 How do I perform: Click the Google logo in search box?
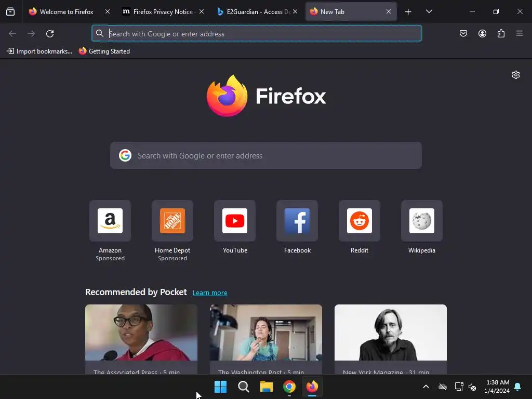(x=125, y=155)
